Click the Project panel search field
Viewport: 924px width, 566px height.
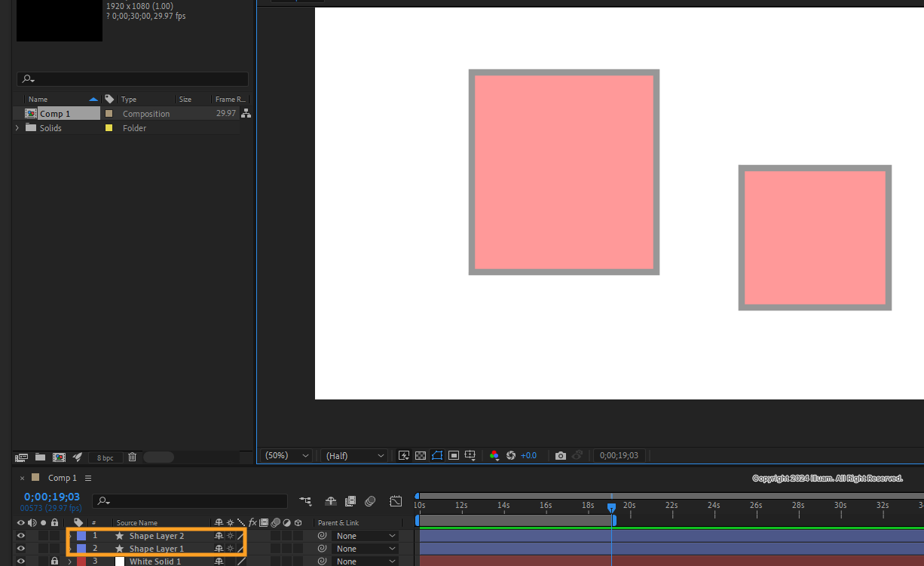click(133, 78)
